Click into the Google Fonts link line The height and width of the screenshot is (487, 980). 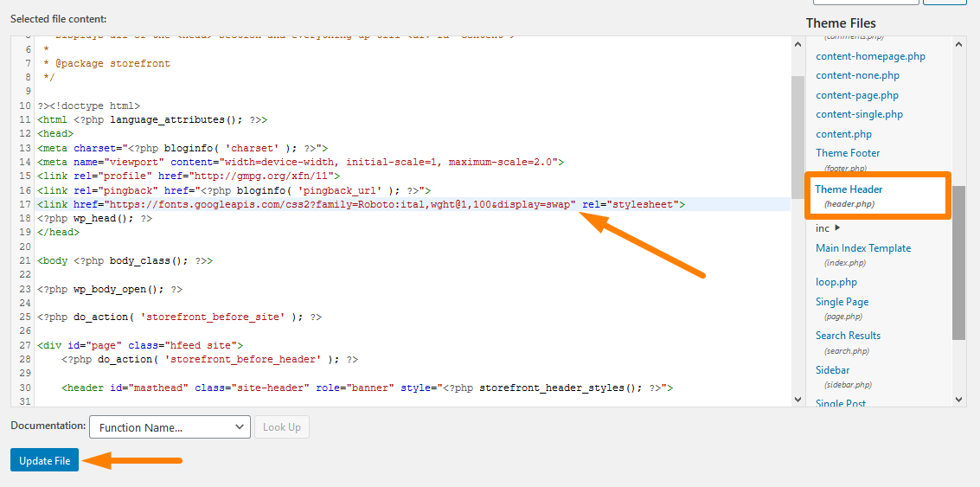click(346, 204)
